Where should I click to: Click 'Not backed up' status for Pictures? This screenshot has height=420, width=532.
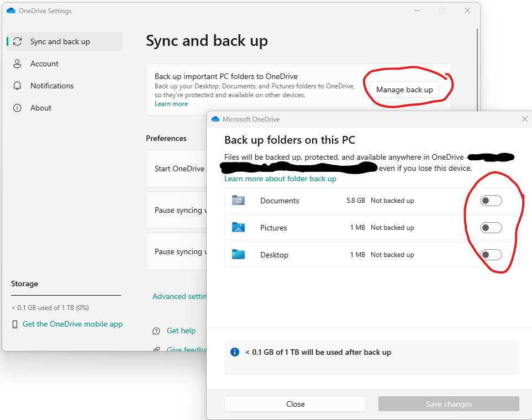[x=392, y=228]
